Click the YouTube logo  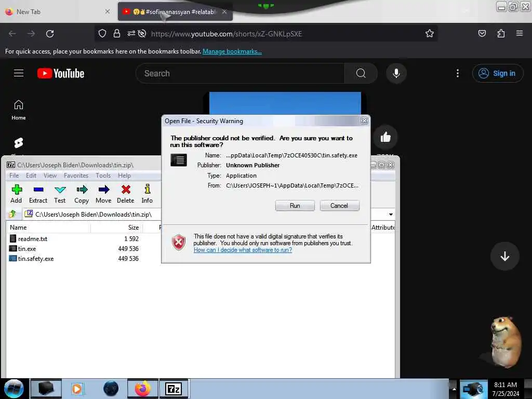[61, 73]
